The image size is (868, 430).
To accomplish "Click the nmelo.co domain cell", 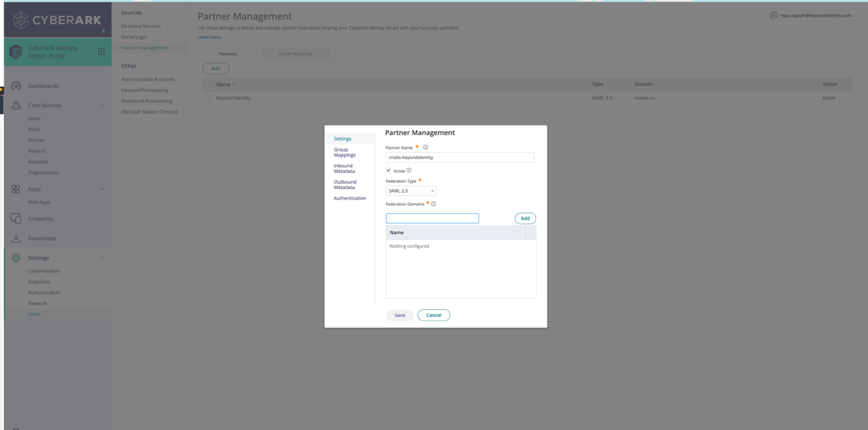I will click(644, 98).
